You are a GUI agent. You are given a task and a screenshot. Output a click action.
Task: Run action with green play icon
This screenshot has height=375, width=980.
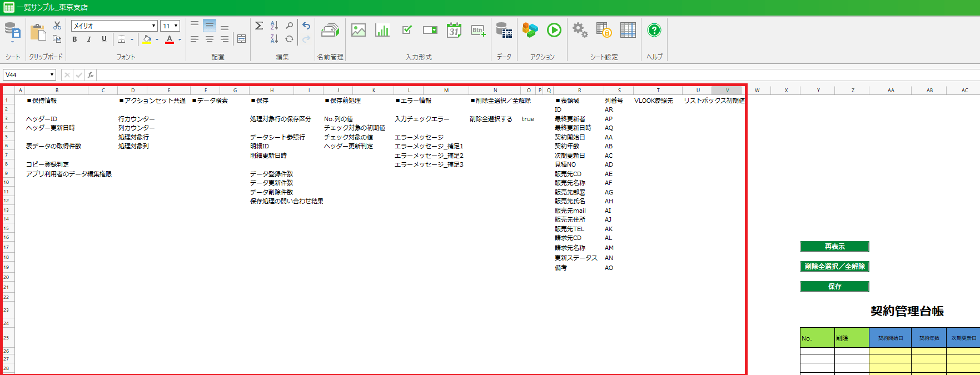554,31
